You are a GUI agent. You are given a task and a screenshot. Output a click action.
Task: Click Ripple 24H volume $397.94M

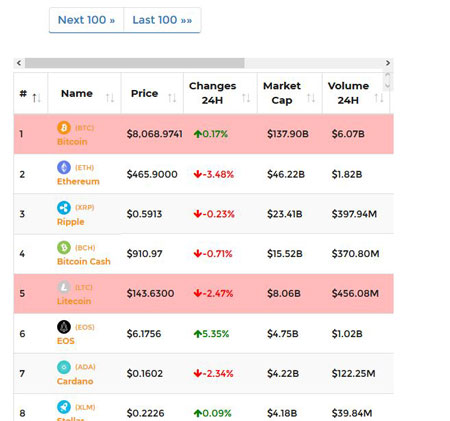click(x=354, y=214)
